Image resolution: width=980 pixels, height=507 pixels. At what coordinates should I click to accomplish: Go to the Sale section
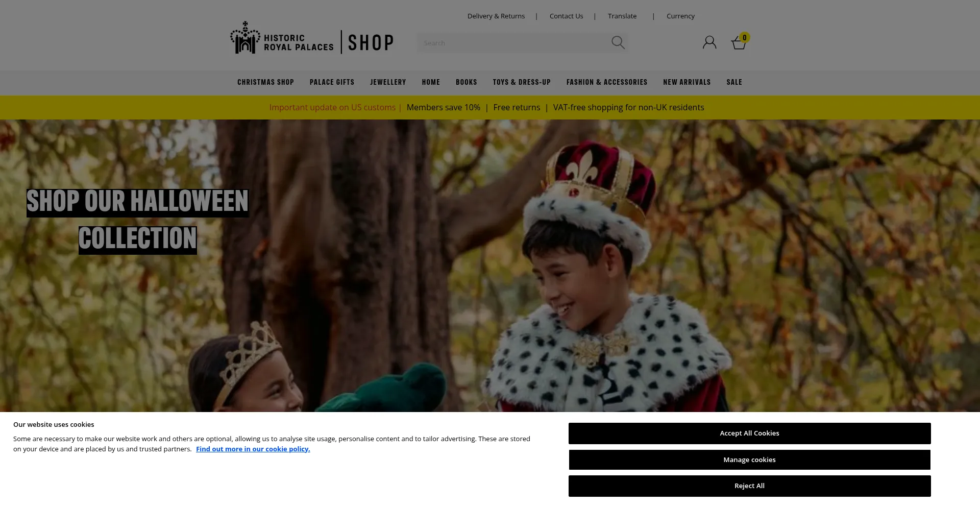[x=734, y=82]
